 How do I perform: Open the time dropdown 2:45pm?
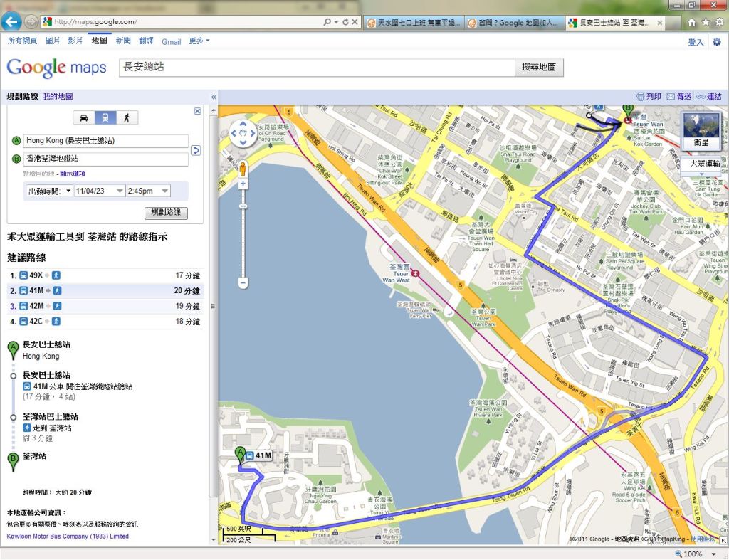[x=148, y=191]
